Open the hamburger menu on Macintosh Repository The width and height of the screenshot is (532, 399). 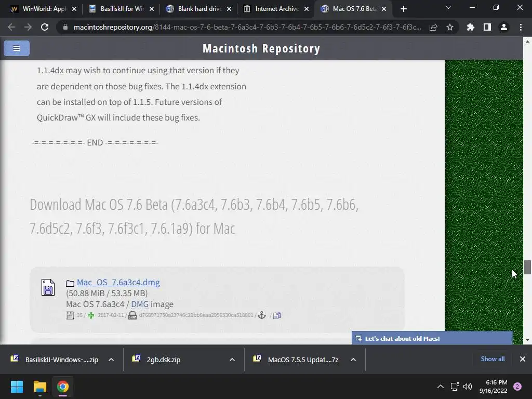17,48
